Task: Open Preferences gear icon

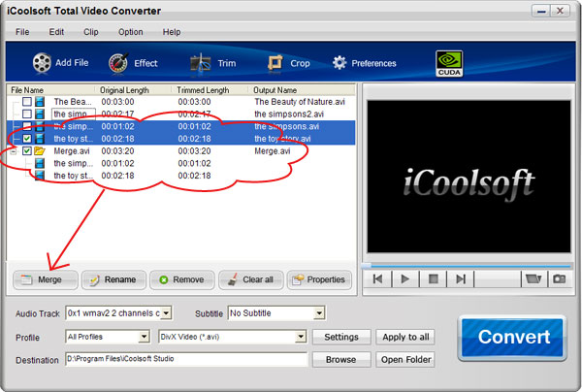Action: pyautogui.click(x=339, y=63)
